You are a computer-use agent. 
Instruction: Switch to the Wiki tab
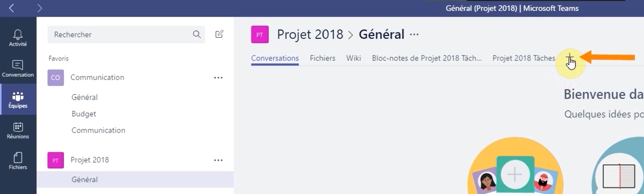354,58
